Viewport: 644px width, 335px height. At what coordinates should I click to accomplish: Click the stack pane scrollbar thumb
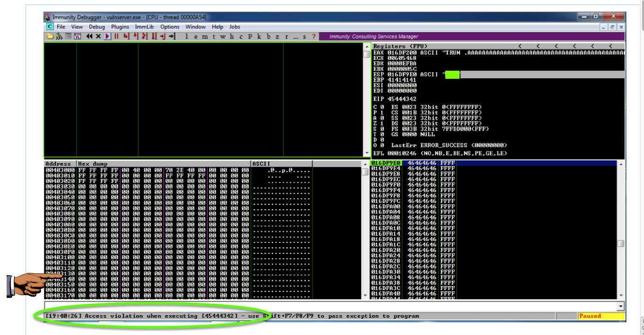point(621,243)
